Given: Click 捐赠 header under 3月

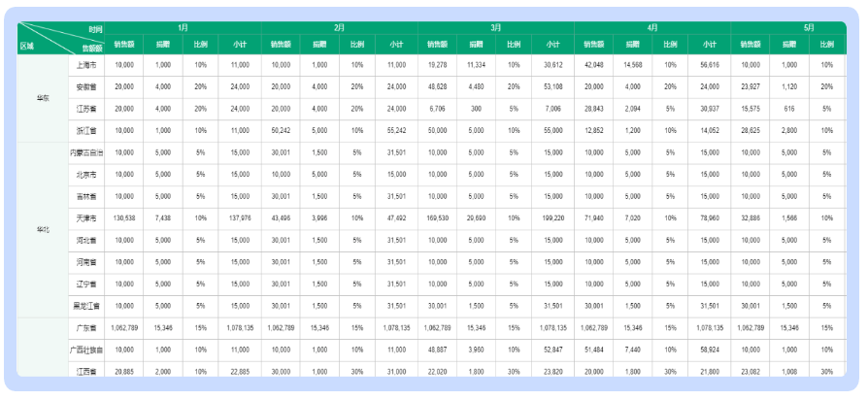Looking at the screenshot, I should (x=476, y=44).
